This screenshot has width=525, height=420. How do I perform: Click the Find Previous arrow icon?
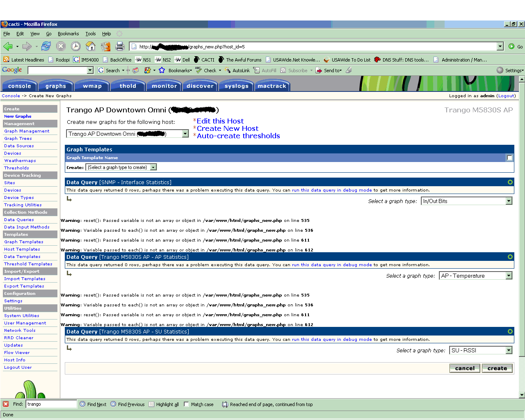click(x=113, y=404)
